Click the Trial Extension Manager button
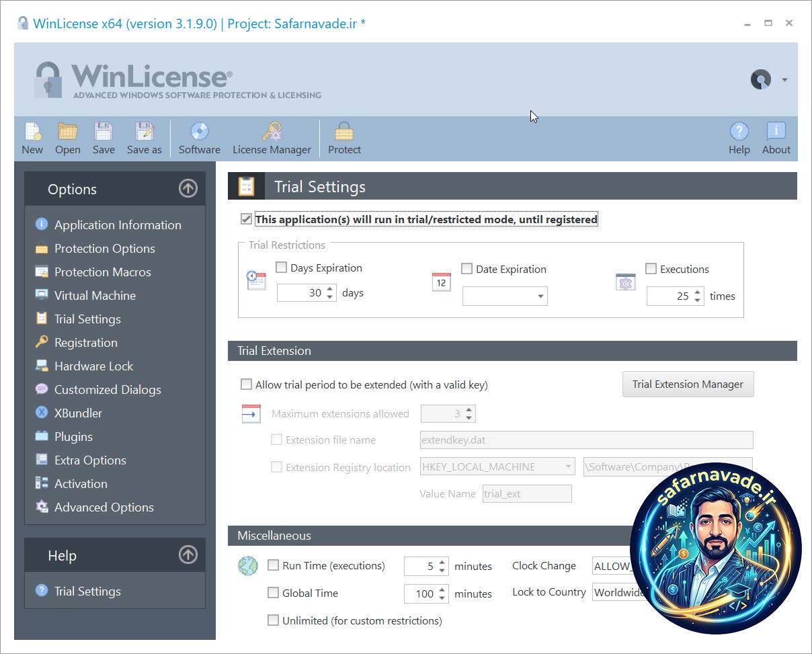The height and width of the screenshot is (654, 812). [x=688, y=384]
